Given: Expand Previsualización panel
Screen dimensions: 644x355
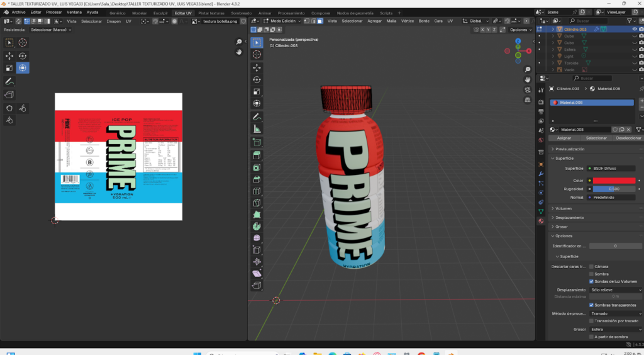Looking at the screenshot, I should coord(569,149).
